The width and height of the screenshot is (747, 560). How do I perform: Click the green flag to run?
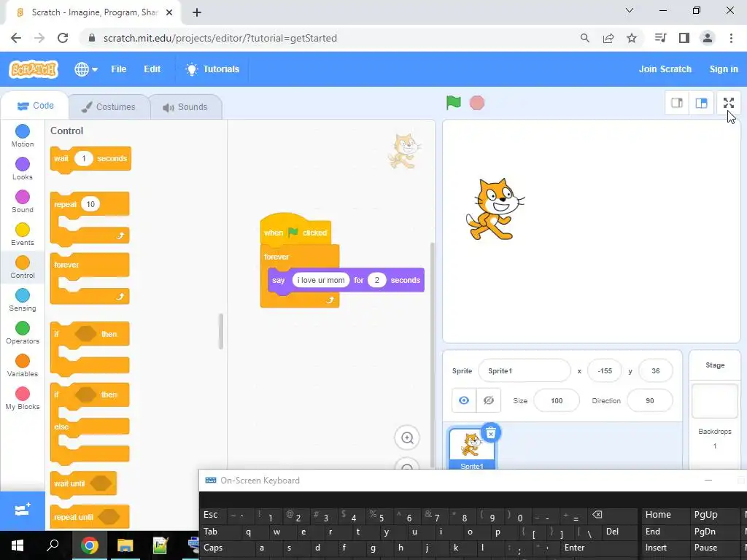[453, 102]
